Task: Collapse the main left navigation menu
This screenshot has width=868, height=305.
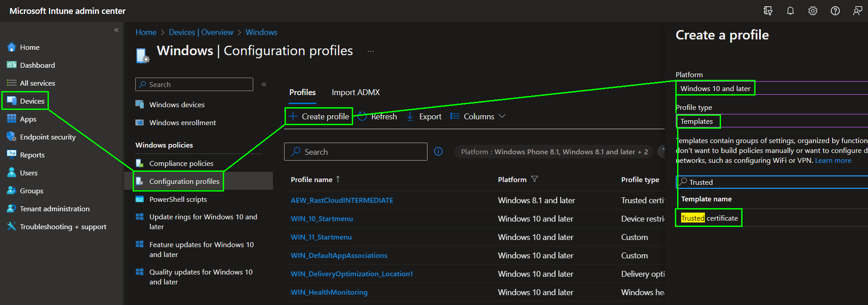Action: pyautogui.click(x=117, y=30)
